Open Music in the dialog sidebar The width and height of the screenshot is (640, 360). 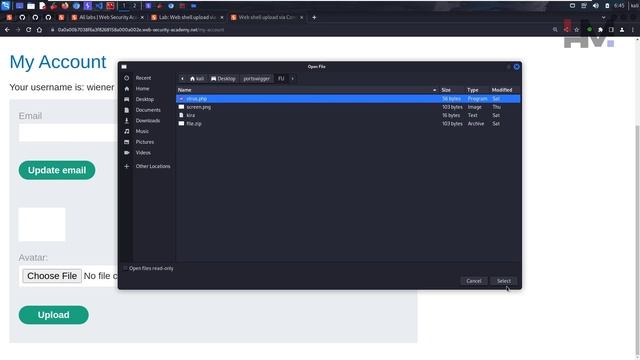pos(142,131)
